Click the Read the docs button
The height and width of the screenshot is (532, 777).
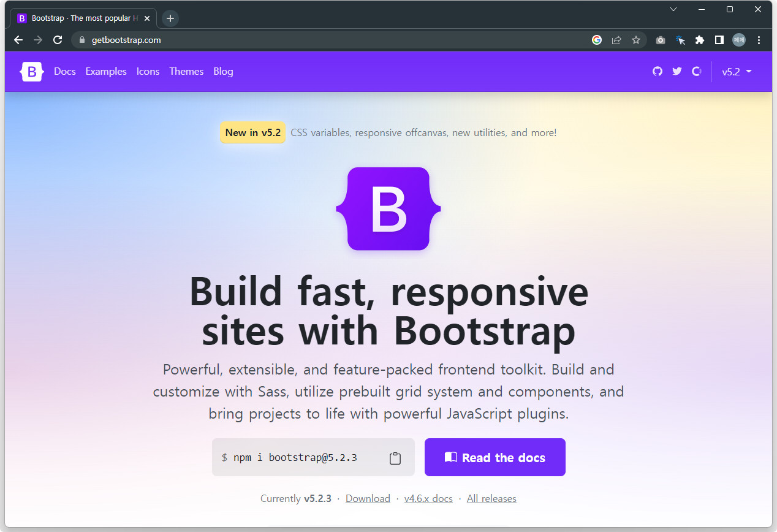[x=495, y=457]
